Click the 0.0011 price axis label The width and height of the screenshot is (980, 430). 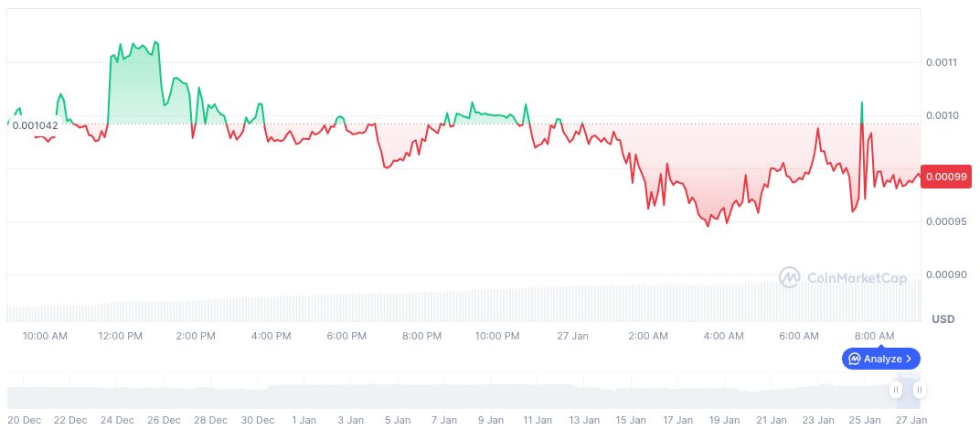(x=943, y=62)
